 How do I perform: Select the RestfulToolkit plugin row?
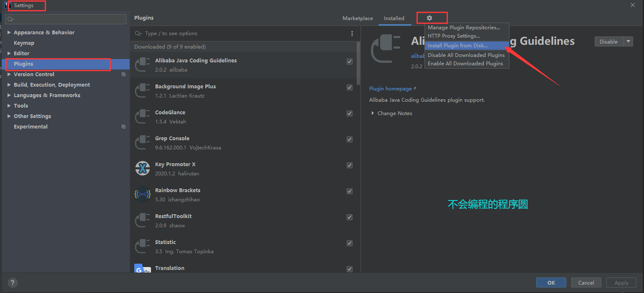click(x=243, y=221)
